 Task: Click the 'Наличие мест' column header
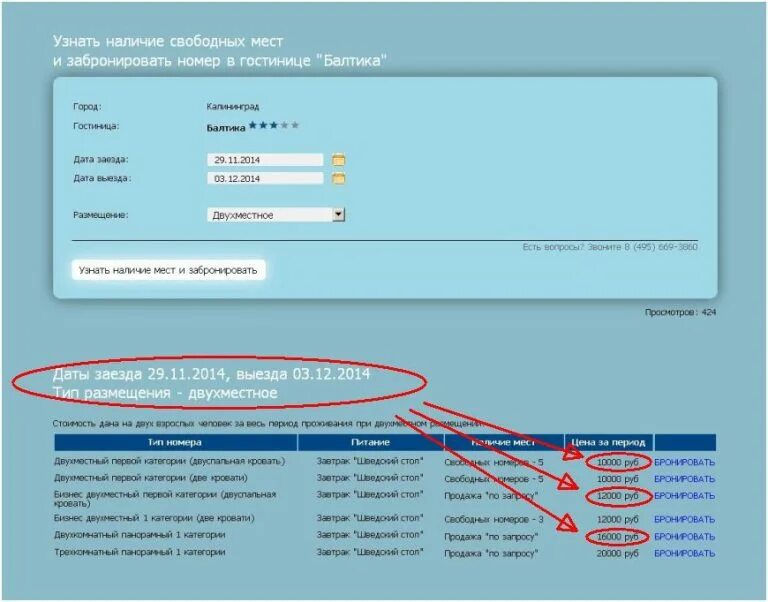click(504, 442)
